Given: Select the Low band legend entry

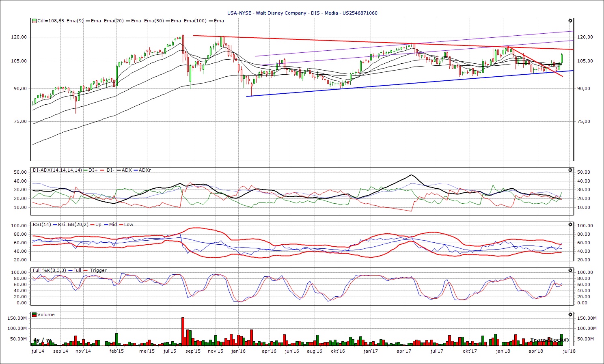Looking at the screenshot, I should [126, 224].
